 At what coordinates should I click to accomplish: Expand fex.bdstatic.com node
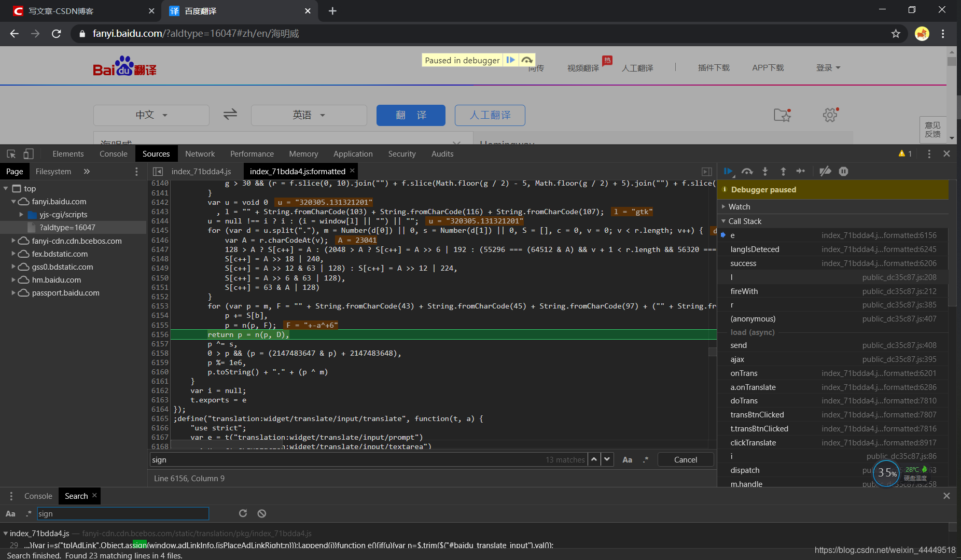point(13,254)
